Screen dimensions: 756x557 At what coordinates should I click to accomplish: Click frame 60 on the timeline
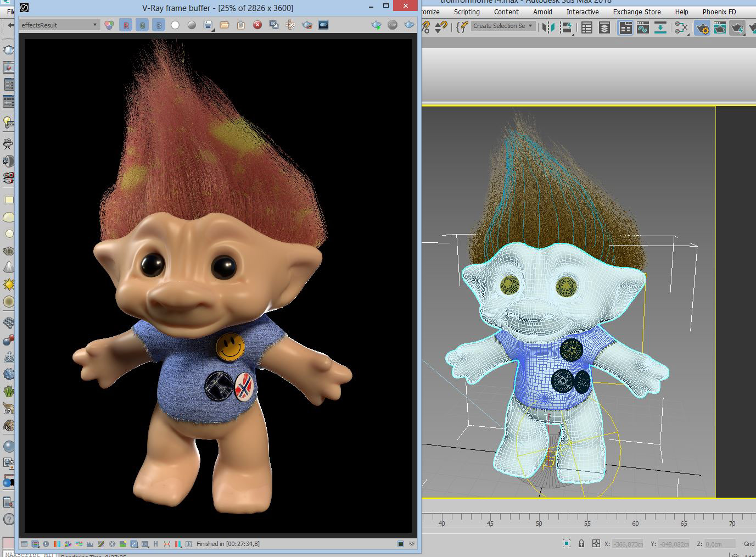pyautogui.click(x=635, y=523)
